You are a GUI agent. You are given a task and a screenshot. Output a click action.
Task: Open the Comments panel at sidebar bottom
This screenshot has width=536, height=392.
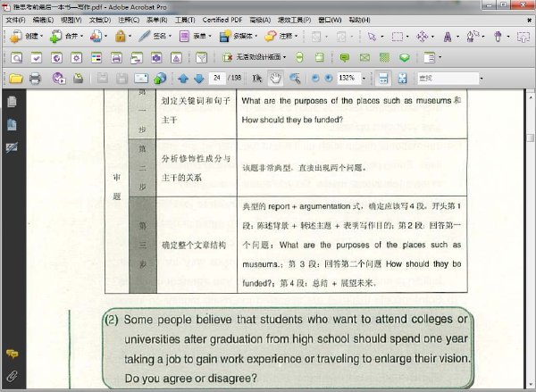coord(12,354)
